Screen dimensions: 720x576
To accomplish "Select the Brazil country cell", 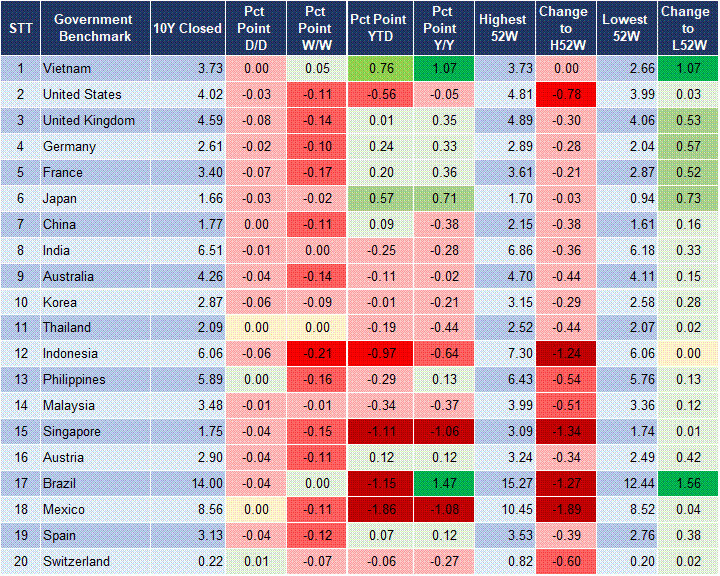I will 60,484.
